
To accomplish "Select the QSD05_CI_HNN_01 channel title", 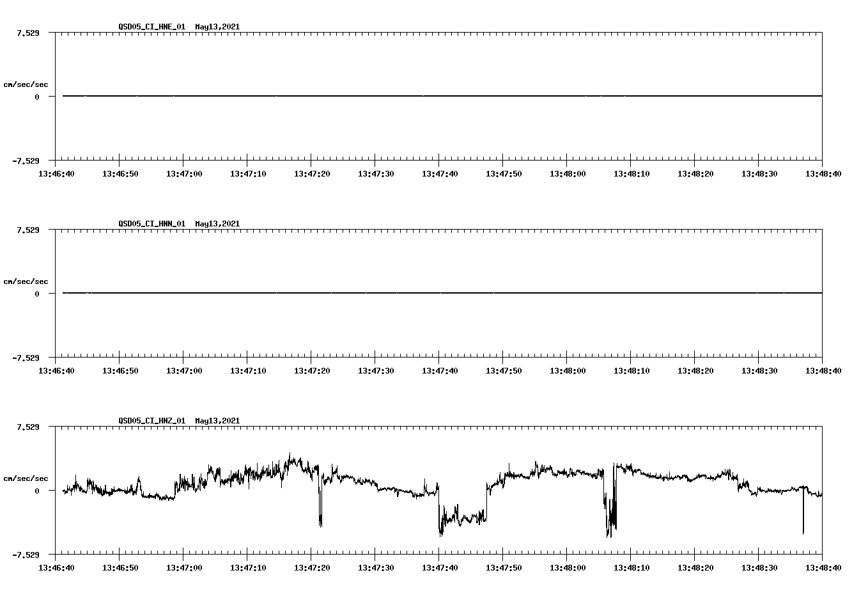I will pyautogui.click(x=153, y=223).
